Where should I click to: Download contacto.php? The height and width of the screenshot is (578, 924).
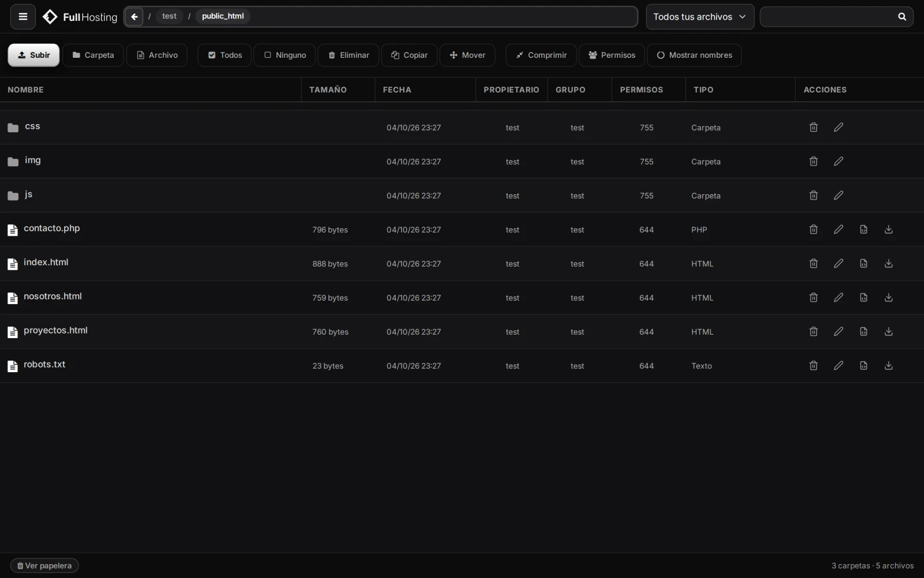[888, 229]
